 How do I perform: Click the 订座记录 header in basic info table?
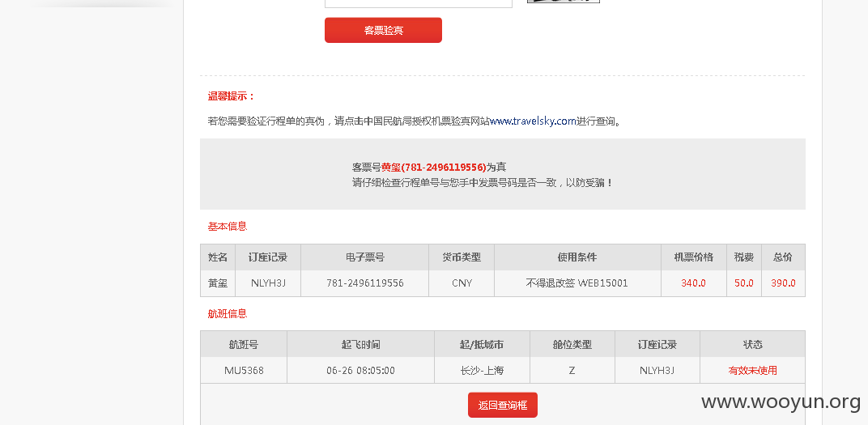[268, 257]
